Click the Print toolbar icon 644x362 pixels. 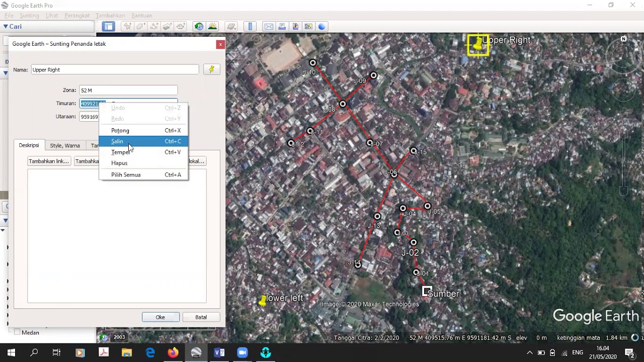[x=282, y=27]
